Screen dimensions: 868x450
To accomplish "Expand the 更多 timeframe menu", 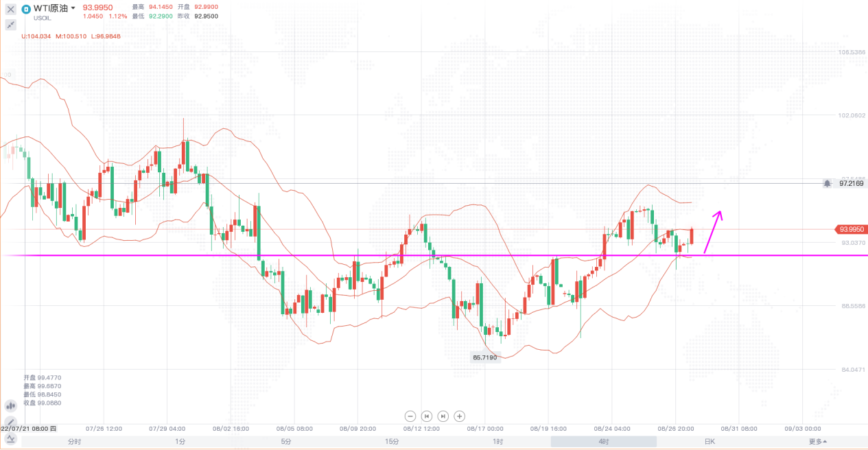I will point(817,442).
